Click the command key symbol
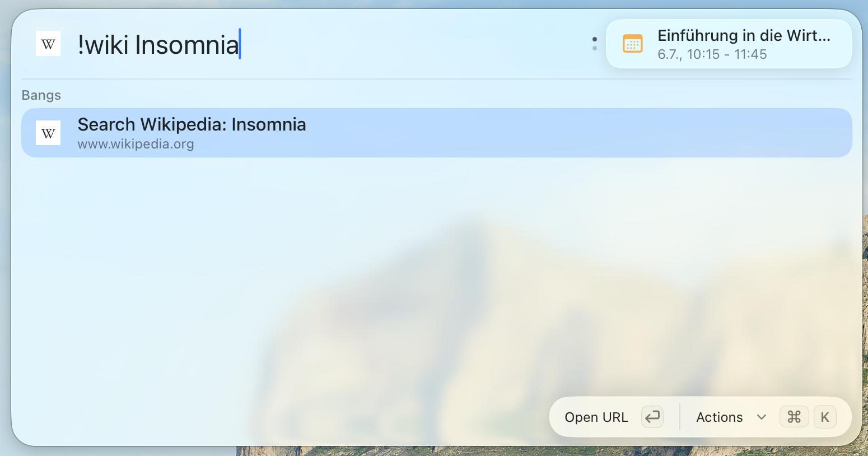The width and height of the screenshot is (868, 456). pyautogui.click(x=794, y=417)
